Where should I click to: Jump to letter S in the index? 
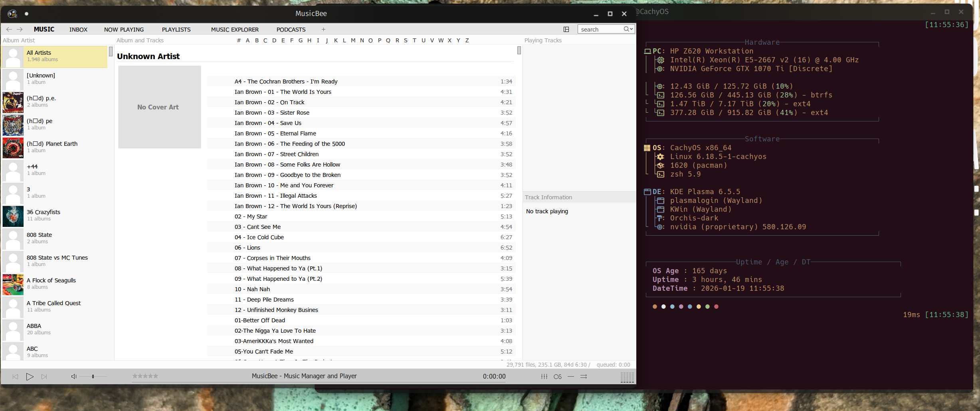coord(406,40)
